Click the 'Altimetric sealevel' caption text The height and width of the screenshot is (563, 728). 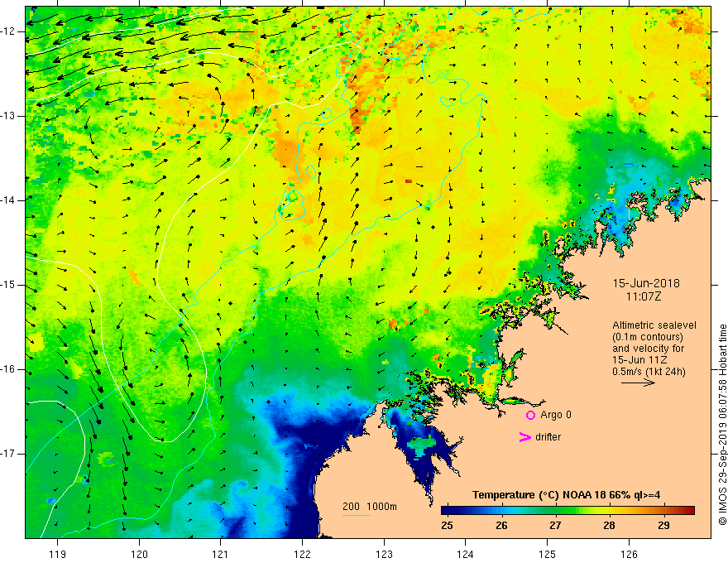(654, 325)
